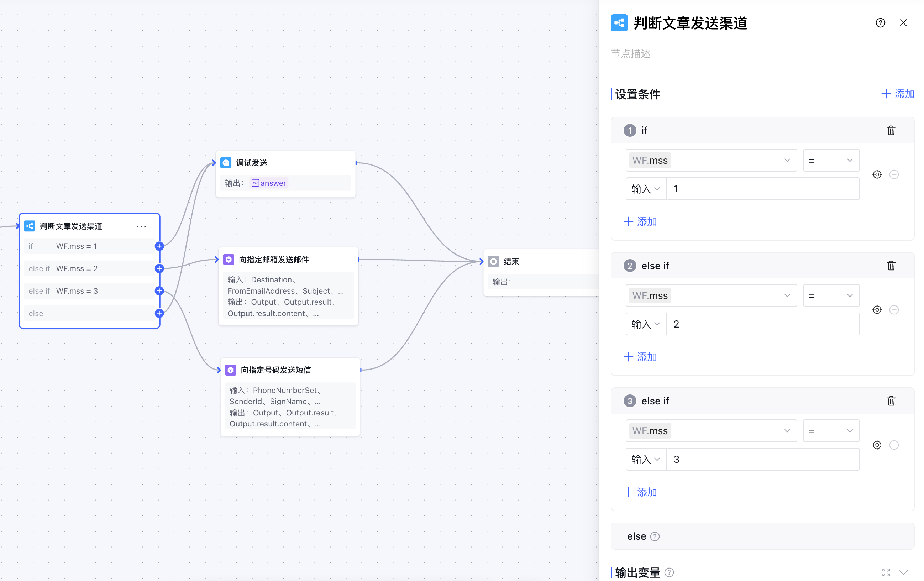Click 添加 under the first if condition

[640, 221]
